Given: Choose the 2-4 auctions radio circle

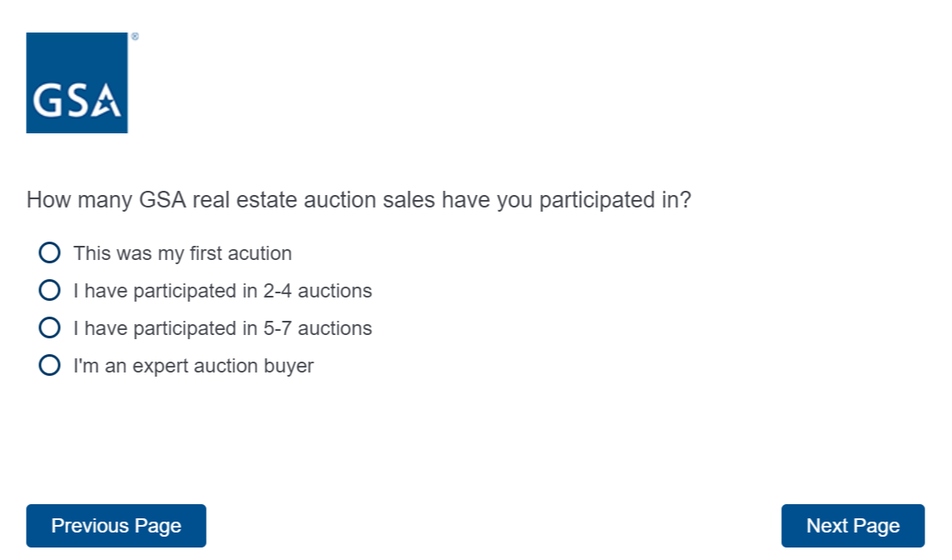Looking at the screenshot, I should [x=49, y=290].
